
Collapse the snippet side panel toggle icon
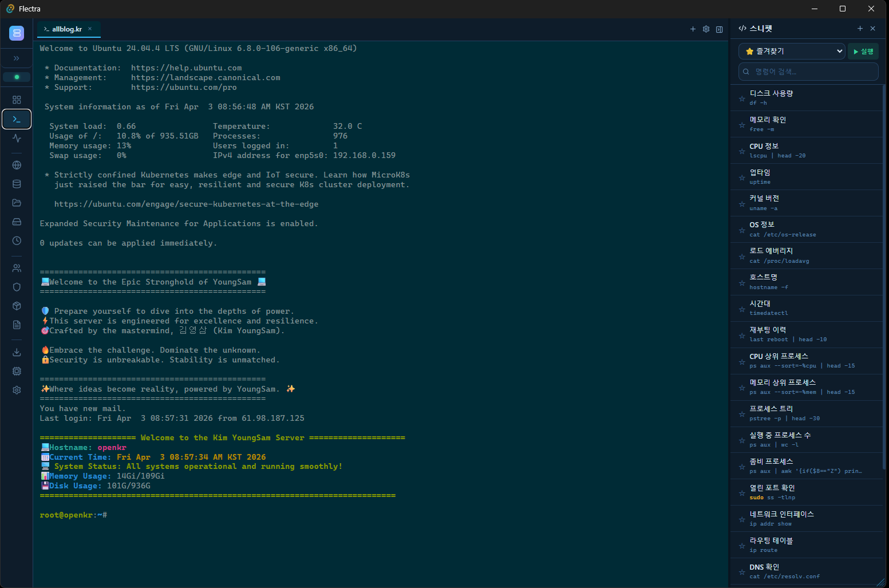tap(719, 29)
